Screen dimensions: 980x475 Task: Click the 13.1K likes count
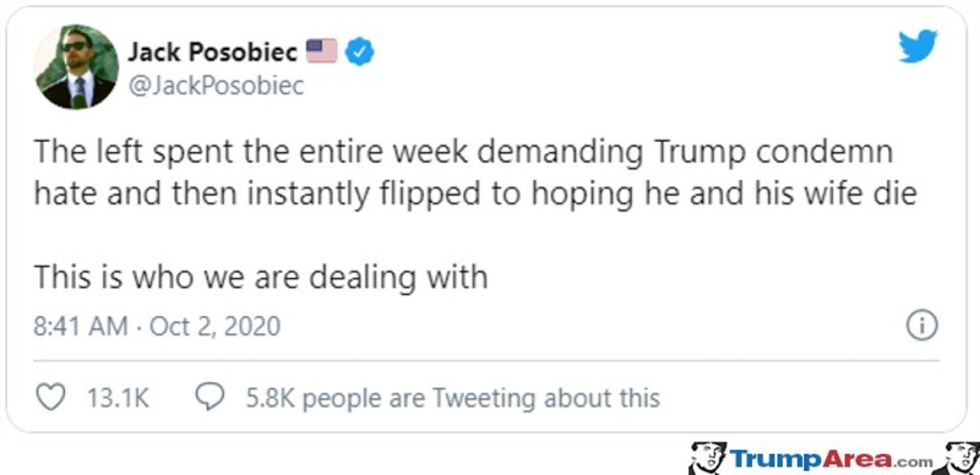119,397
